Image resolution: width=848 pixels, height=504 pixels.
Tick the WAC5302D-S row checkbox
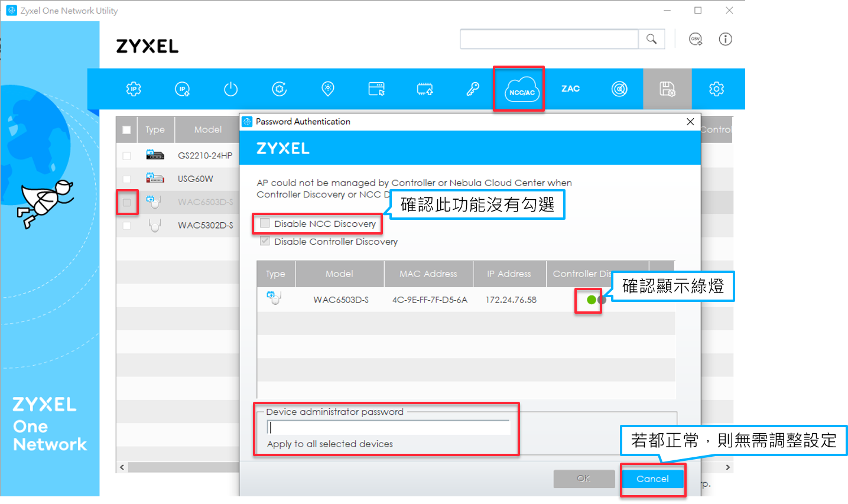point(126,226)
